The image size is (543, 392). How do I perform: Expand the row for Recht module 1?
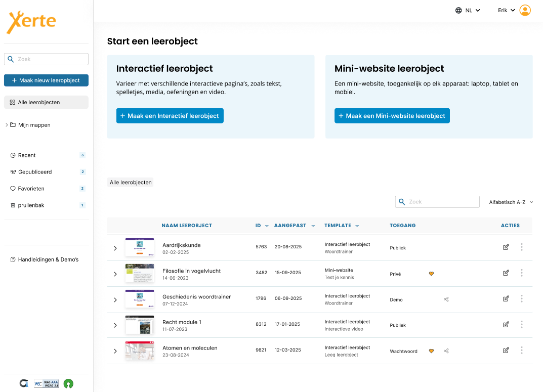[x=115, y=325]
